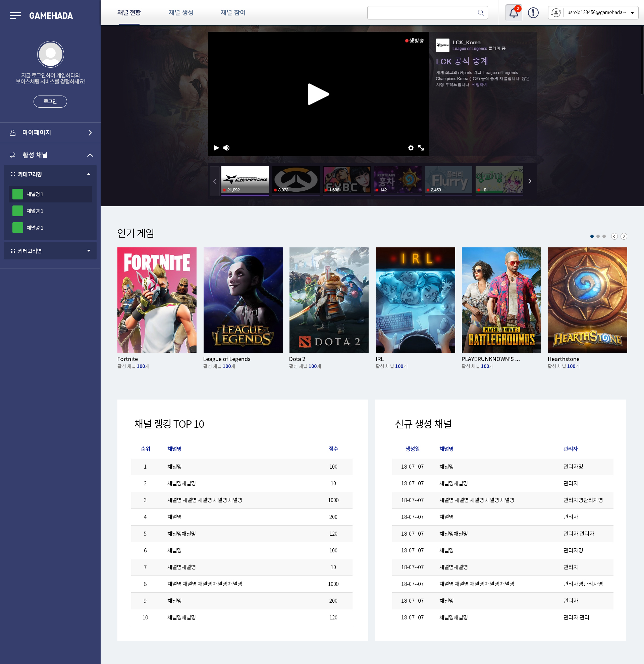Click the 마이페이지 person icon
The image size is (644, 664).
(12, 133)
